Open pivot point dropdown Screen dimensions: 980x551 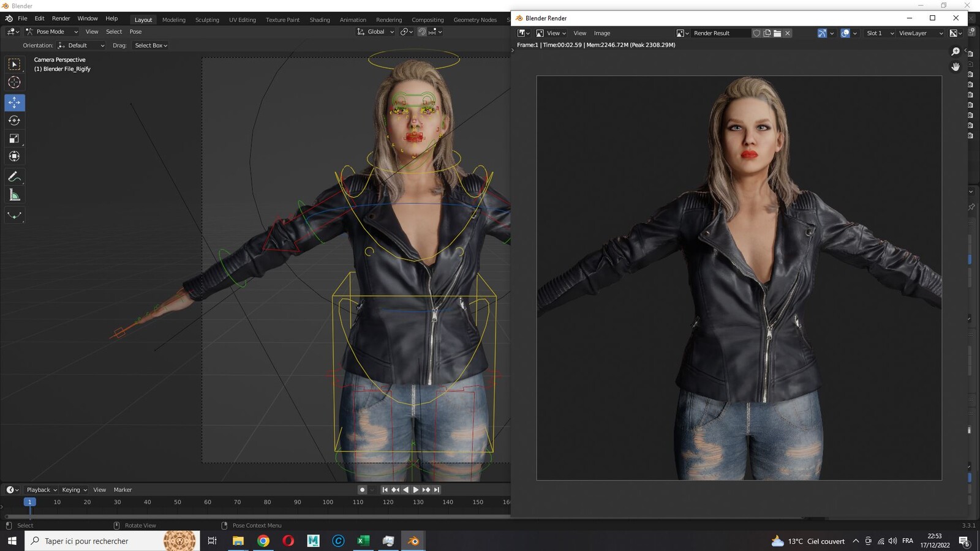[x=407, y=32]
